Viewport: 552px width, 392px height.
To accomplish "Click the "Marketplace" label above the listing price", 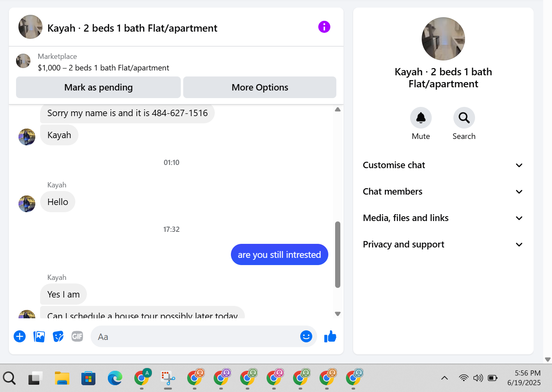I will tap(57, 56).
